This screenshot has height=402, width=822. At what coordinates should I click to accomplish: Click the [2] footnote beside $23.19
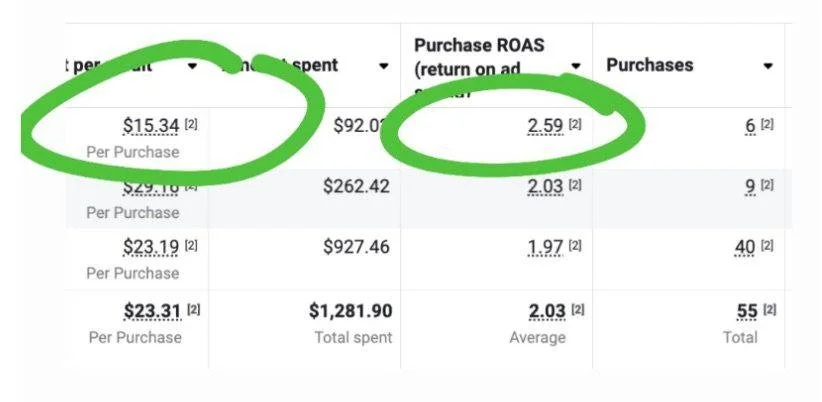(x=191, y=245)
